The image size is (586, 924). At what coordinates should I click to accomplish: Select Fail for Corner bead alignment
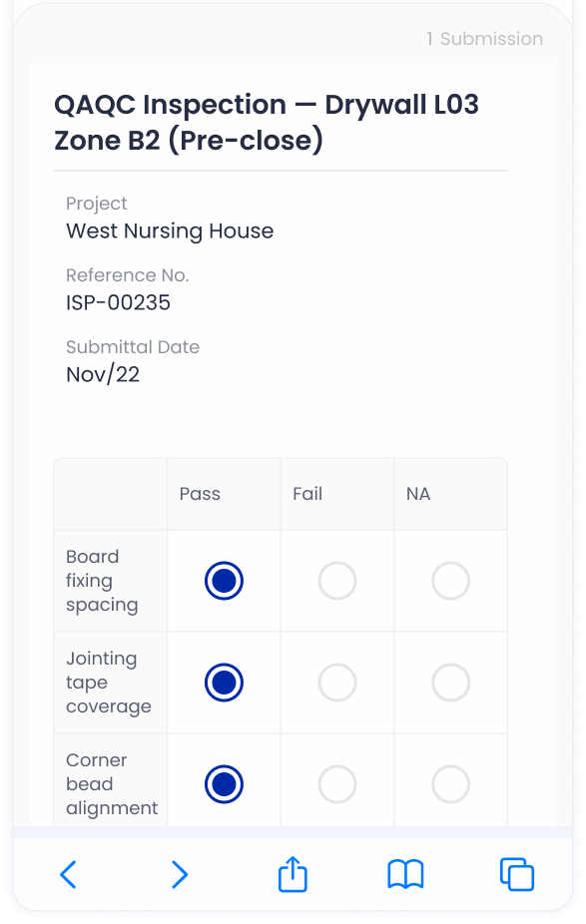tap(337, 784)
